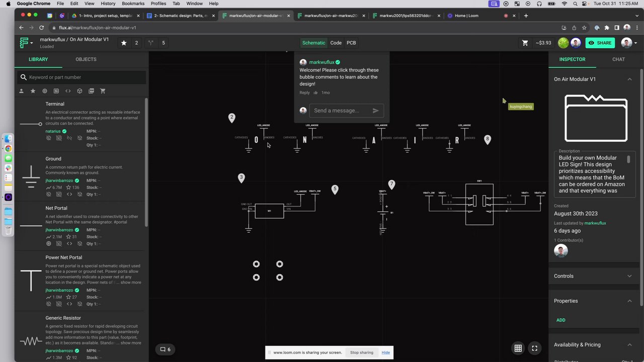Viewport: 644px width, 362px height.
Task: Collapse the On Air Modular V1 section
Action: pyautogui.click(x=629, y=79)
